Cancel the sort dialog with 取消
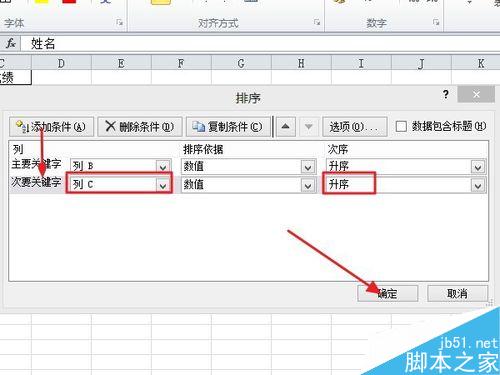 tap(457, 294)
